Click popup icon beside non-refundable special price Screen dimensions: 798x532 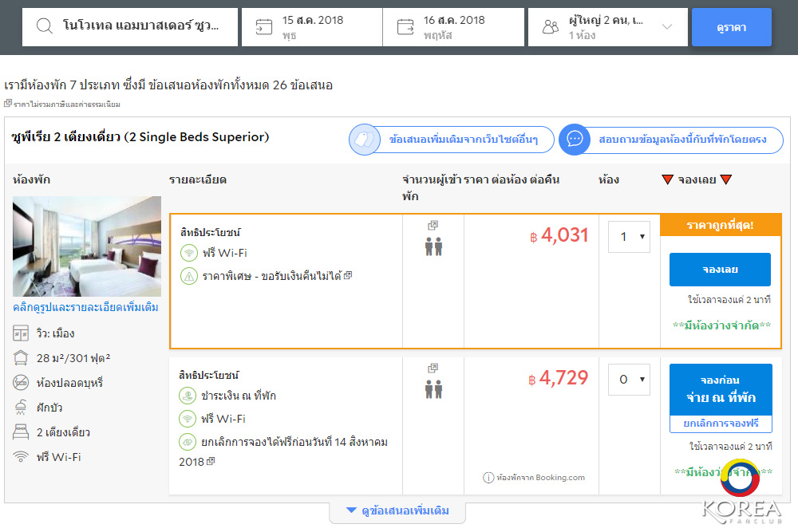[348, 276]
